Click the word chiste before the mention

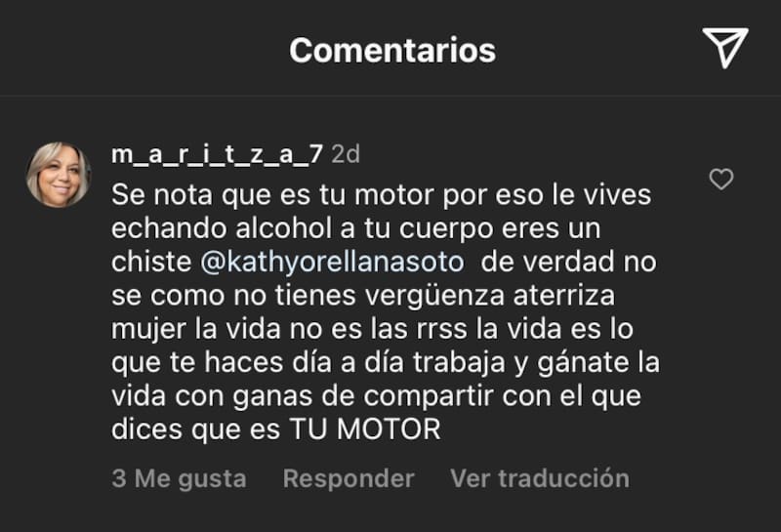151,262
